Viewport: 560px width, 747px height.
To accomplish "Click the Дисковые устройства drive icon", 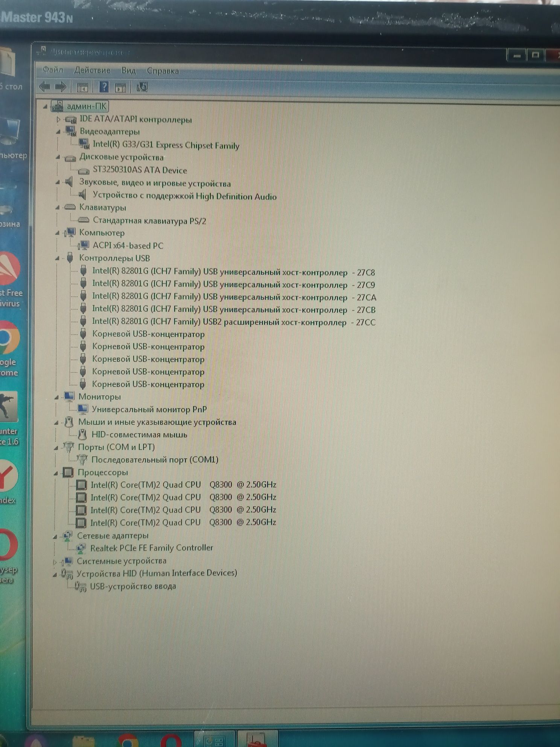I will [70, 158].
